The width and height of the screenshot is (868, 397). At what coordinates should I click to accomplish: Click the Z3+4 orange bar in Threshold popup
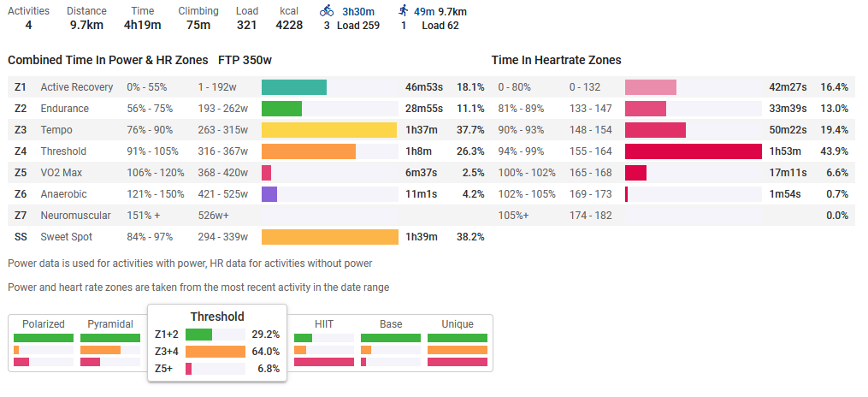click(216, 352)
